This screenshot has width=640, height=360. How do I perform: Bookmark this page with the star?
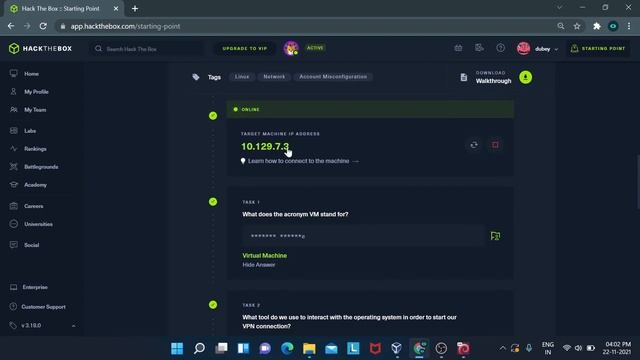[577, 26]
